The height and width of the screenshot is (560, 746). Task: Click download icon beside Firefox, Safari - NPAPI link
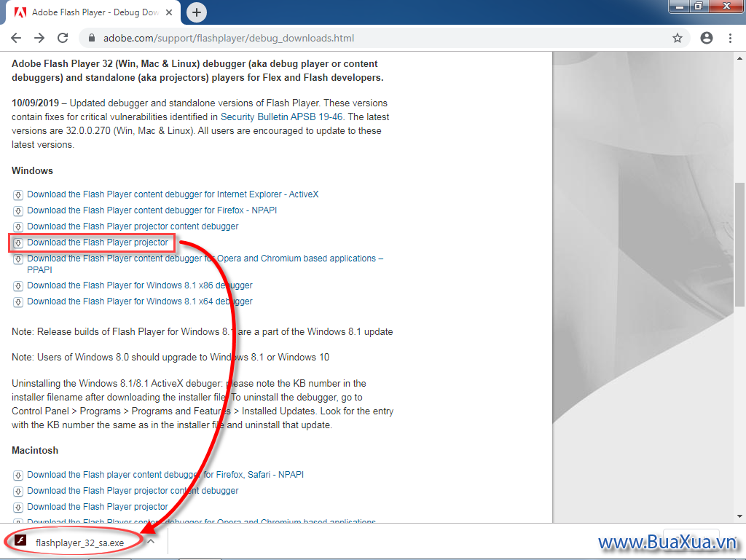18,476
